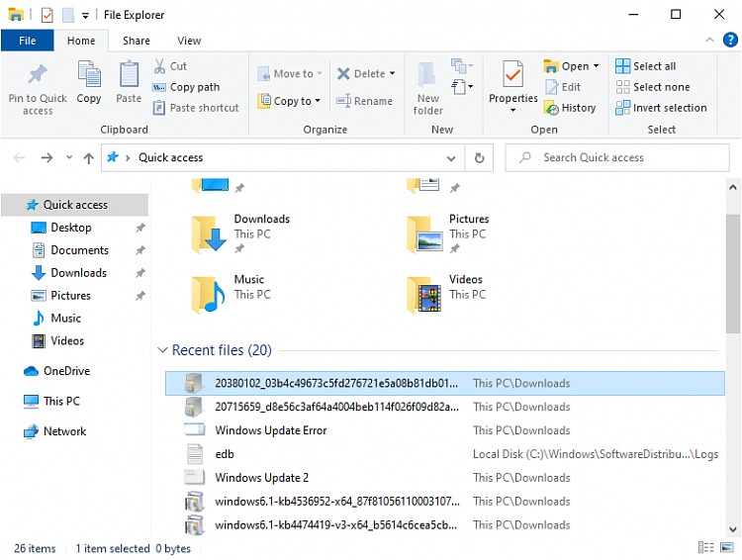Select This PC in navigation pane
Viewport: 742px width, 560px height.
(x=61, y=402)
